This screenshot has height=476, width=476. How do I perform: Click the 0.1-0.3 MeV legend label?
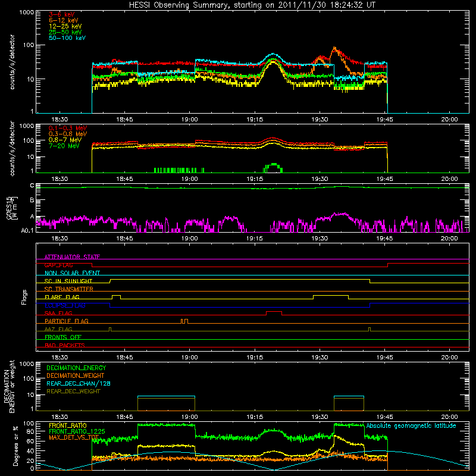(68, 128)
